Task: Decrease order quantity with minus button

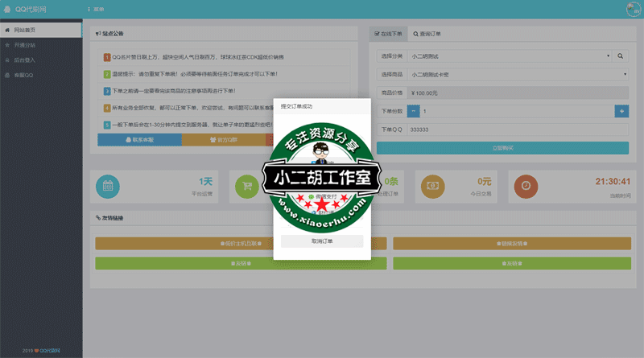Action: click(413, 111)
